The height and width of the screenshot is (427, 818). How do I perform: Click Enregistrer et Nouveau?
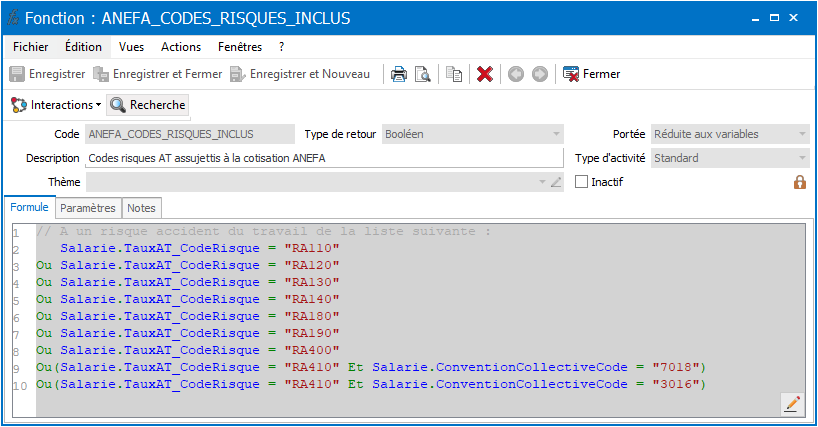[x=300, y=74]
